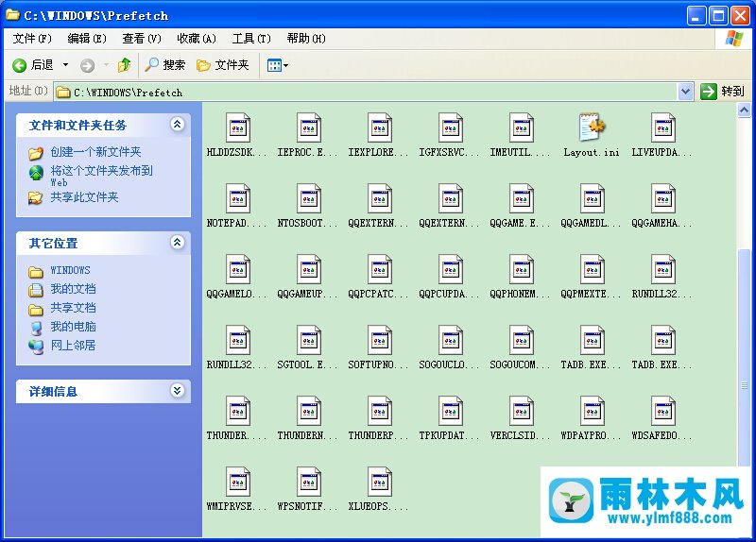
Task: Select the IMEUTIL file icon
Action: coord(522,127)
